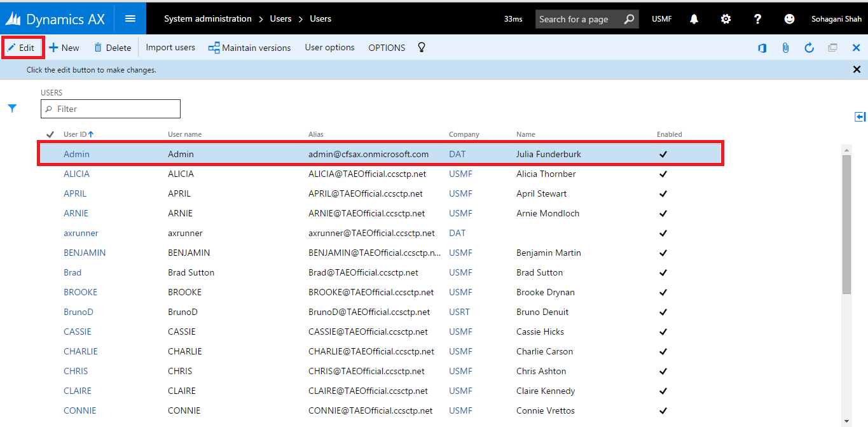This screenshot has width=868, height=427.
Task: Select alias CHARLIE@TAEOfficial.ccsctp.net
Action: point(371,351)
